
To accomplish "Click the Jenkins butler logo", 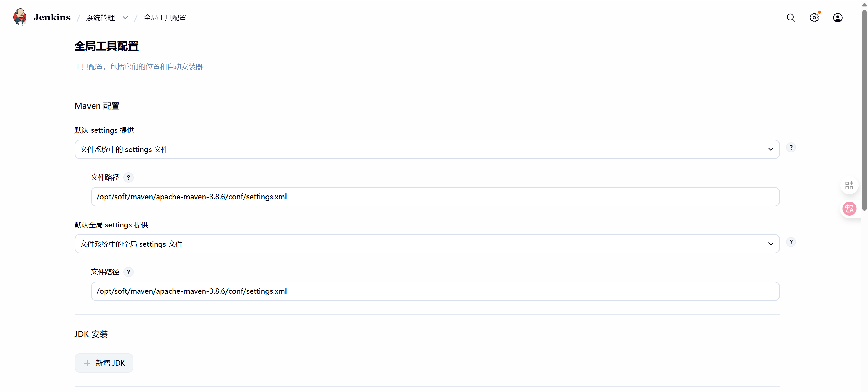I will (20, 17).
